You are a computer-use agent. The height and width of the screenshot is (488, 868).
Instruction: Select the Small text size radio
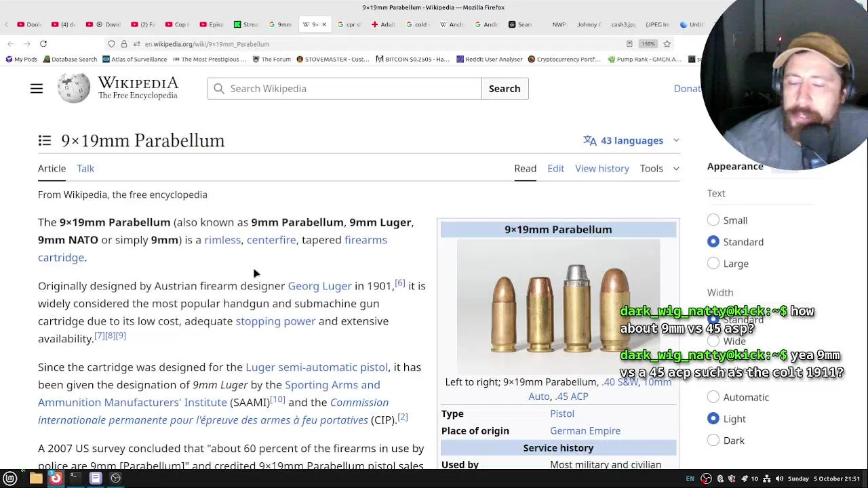(x=713, y=220)
